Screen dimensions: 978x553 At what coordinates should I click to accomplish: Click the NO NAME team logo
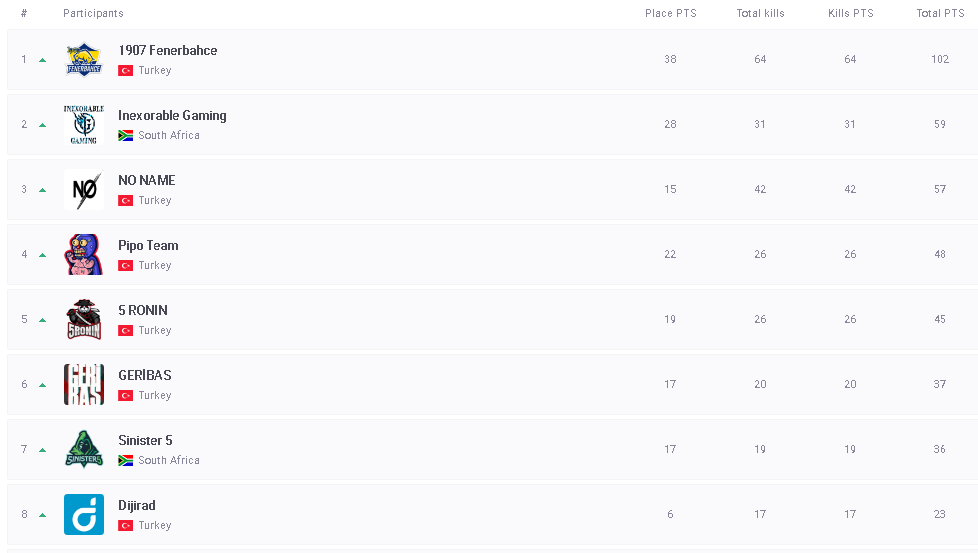click(x=84, y=190)
